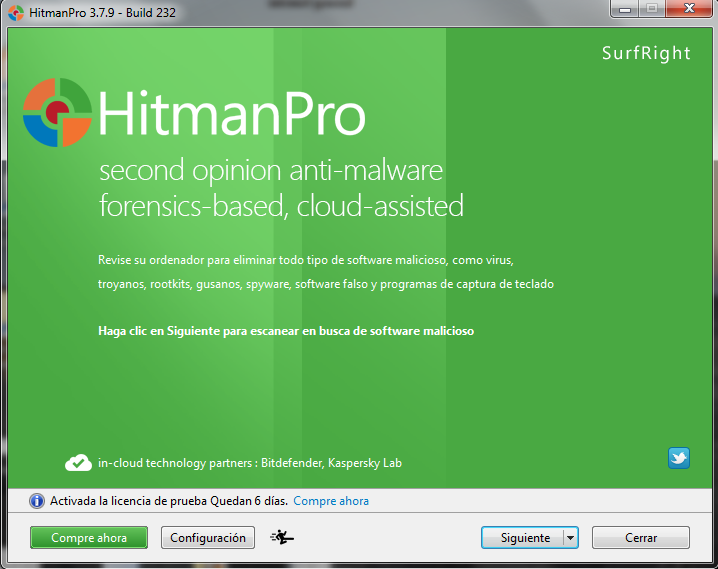This screenshot has width=718, height=569.
Task: Click the license status message text
Action: click(x=168, y=501)
